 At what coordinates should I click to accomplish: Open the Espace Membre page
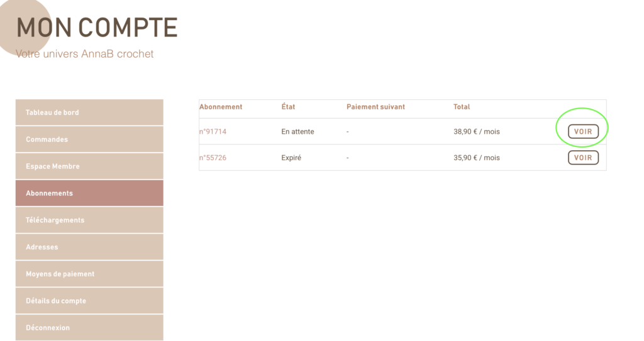tap(89, 166)
